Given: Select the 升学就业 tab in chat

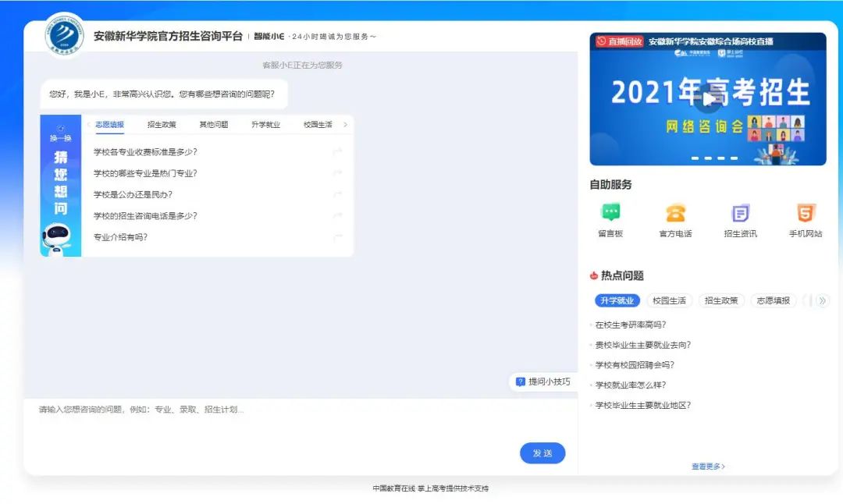Looking at the screenshot, I should point(266,125).
